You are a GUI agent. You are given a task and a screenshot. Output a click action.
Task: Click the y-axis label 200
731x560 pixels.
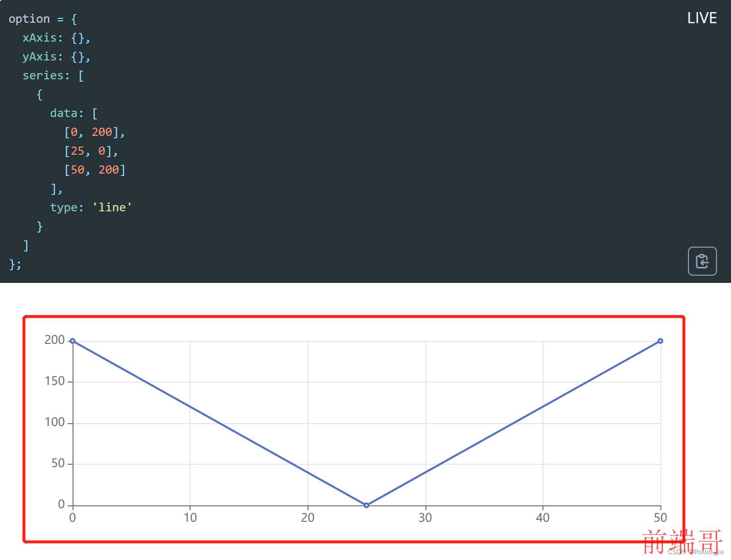(55, 340)
